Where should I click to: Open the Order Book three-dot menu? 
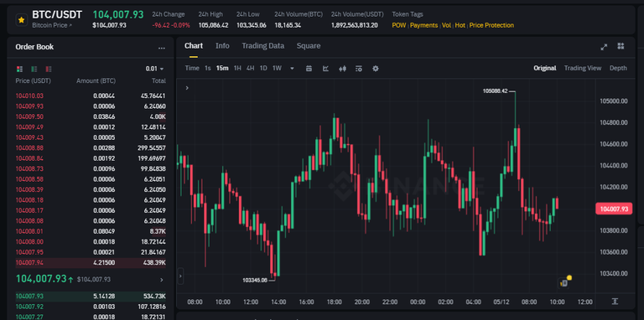point(161,48)
